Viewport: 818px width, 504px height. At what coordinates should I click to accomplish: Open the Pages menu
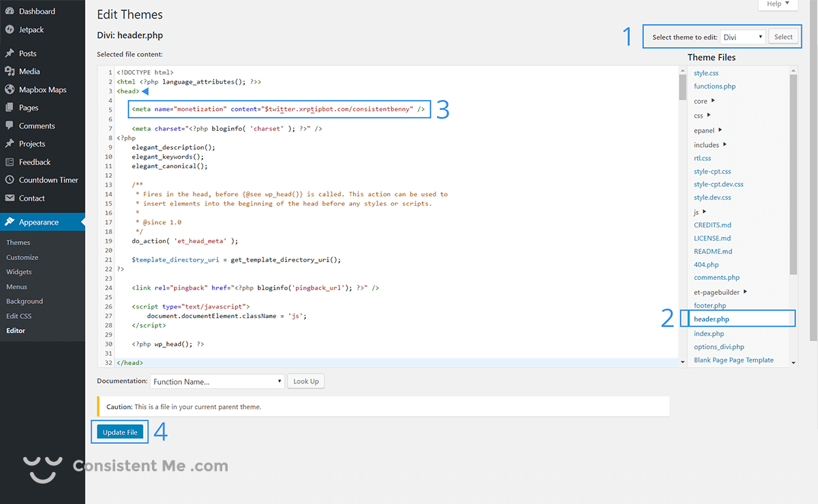tap(29, 108)
